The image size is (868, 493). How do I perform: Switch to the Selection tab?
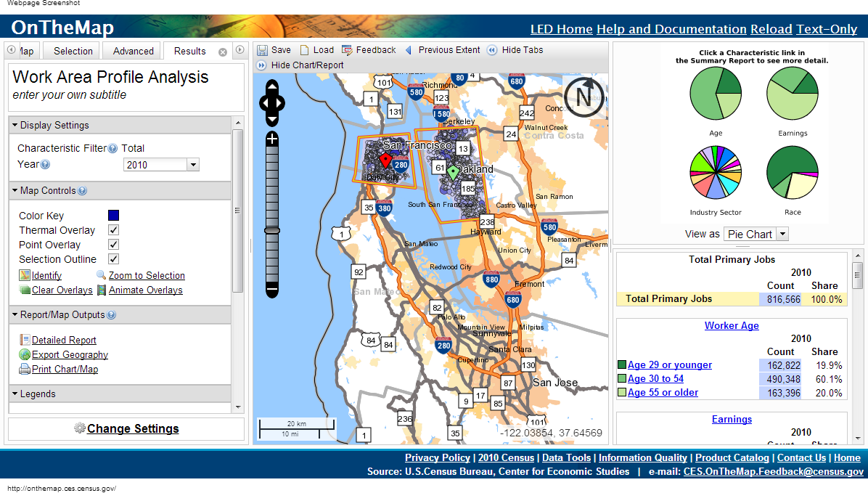pyautogui.click(x=73, y=51)
